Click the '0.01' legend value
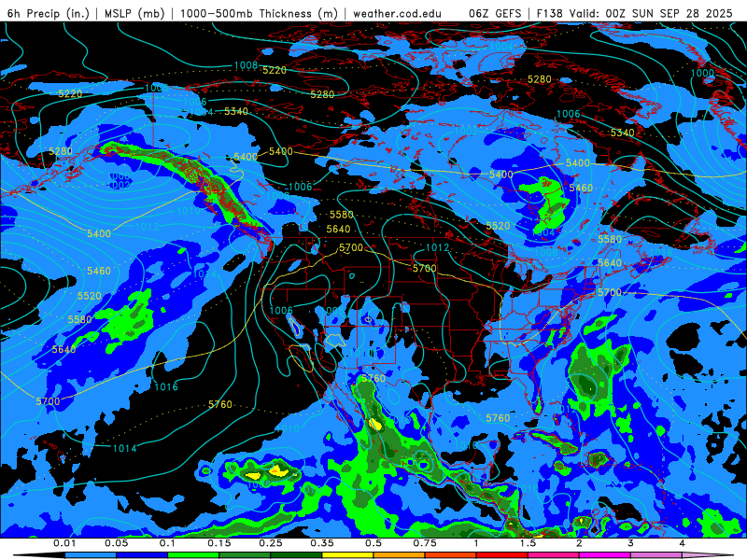This screenshot has height=560, width=747. pyautogui.click(x=64, y=543)
